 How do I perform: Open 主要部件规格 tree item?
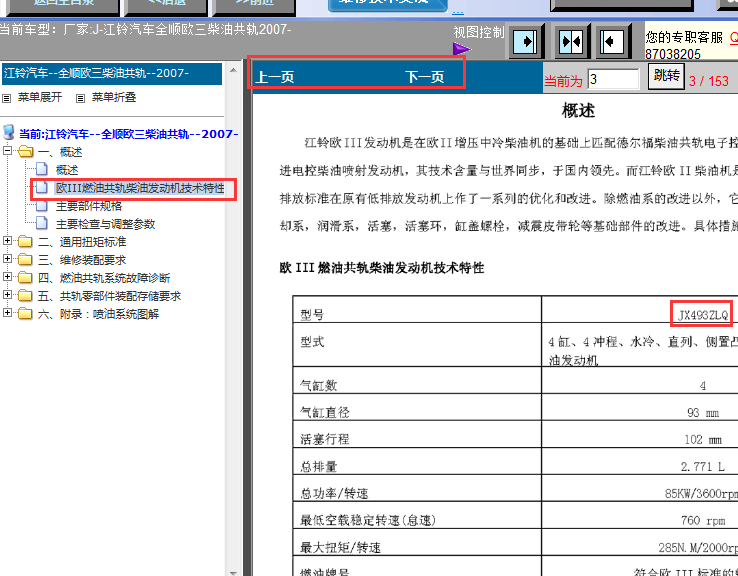(89, 206)
